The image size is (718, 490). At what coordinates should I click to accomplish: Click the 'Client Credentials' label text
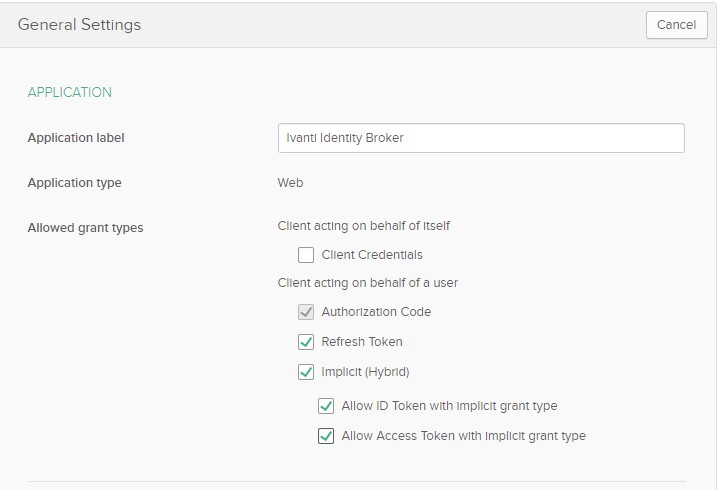click(x=372, y=255)
